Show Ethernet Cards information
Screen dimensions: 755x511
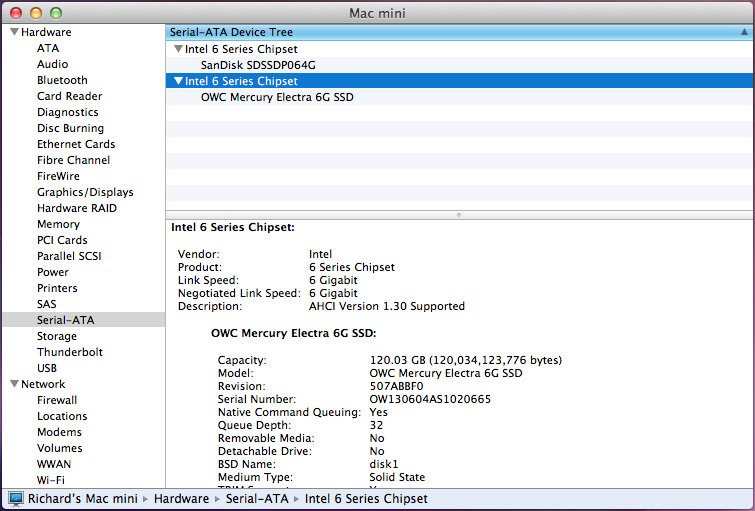(76, 144)
